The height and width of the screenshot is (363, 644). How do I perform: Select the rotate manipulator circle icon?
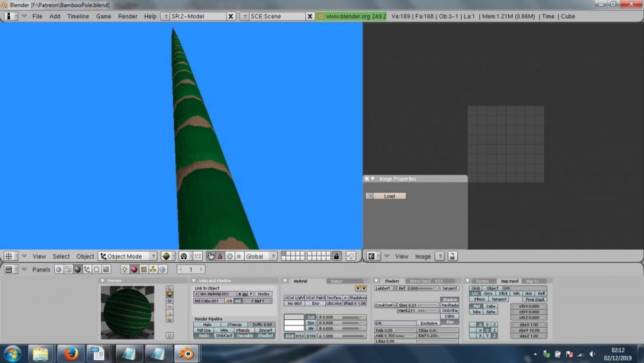pyautogui.click(x=229, y=256)
